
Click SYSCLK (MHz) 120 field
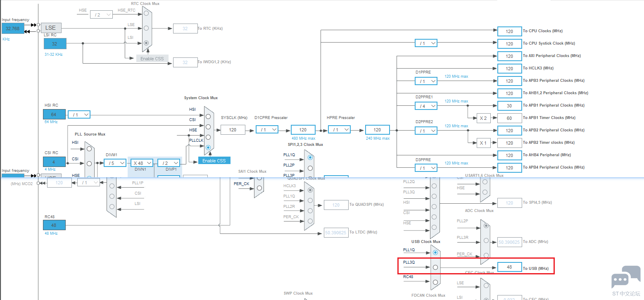pos(233,129)
